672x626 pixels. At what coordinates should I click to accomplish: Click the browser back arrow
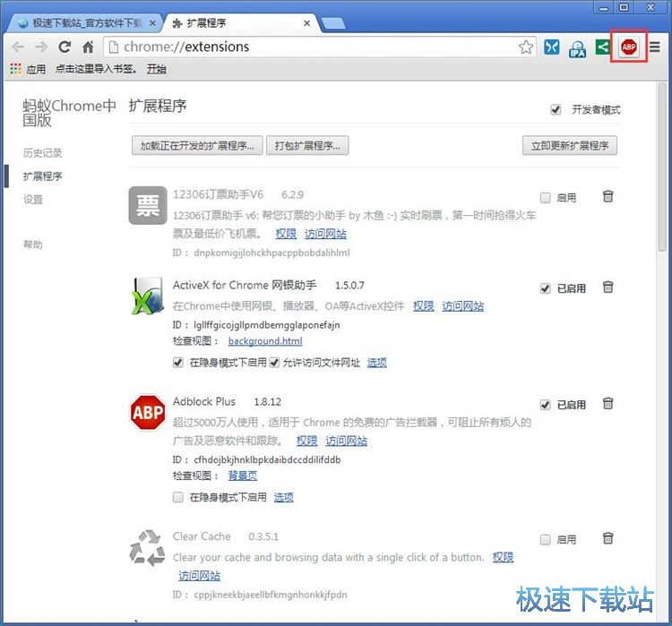[x=18, y=47]
